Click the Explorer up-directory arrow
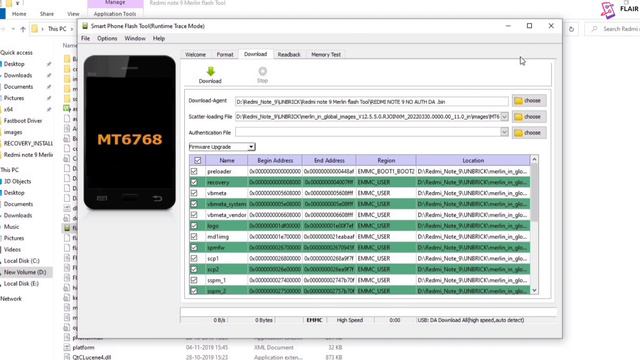 (23, 29)
